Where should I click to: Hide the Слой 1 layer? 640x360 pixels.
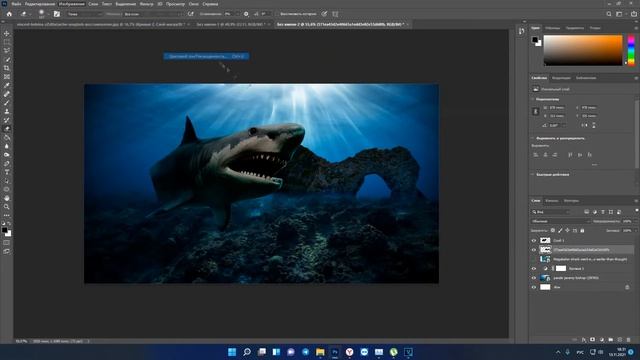(533, 240)
